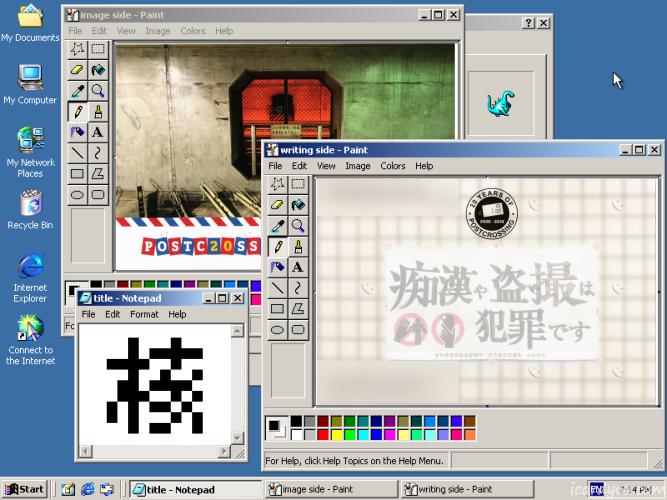
Task: Select the Magnifier tool in image side Paint
Action: (x=98, y=91)
